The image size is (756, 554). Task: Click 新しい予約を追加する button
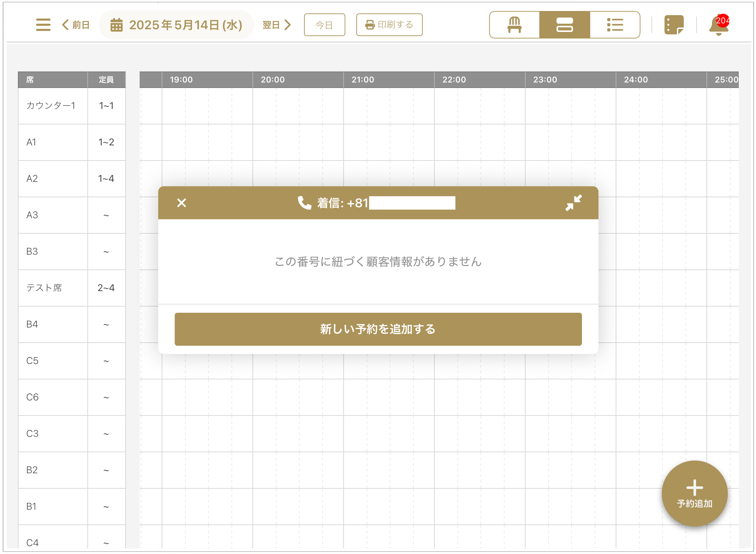378,329
